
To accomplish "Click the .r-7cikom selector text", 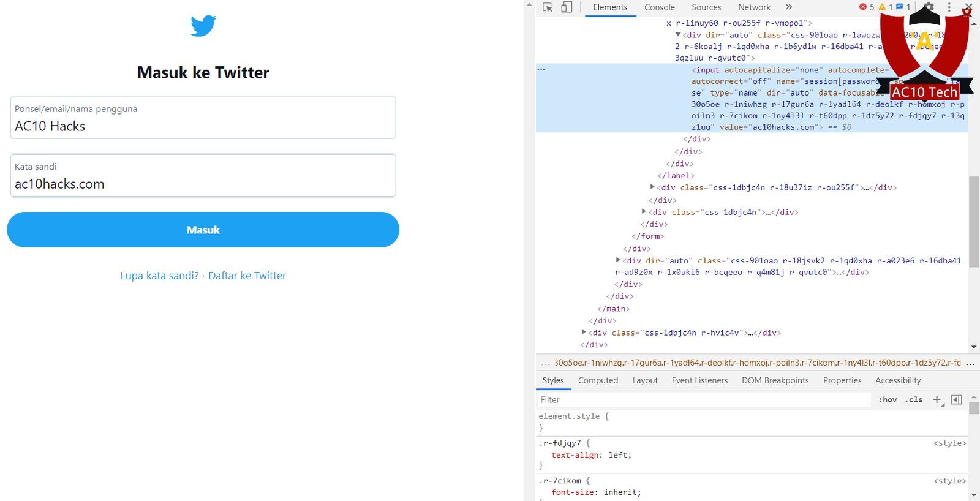I will 560,481.
